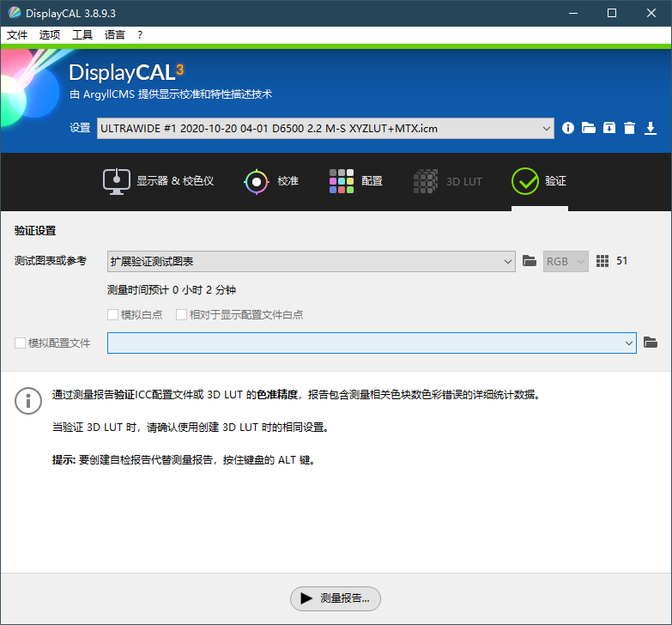
Task: Click the install profile icon
Action: 609,128
